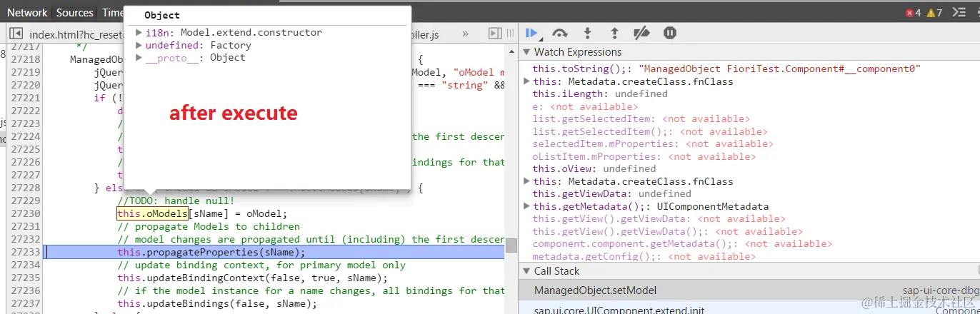Expand the undefined: Factory property
980x314 pixels.
coord(139,45)
